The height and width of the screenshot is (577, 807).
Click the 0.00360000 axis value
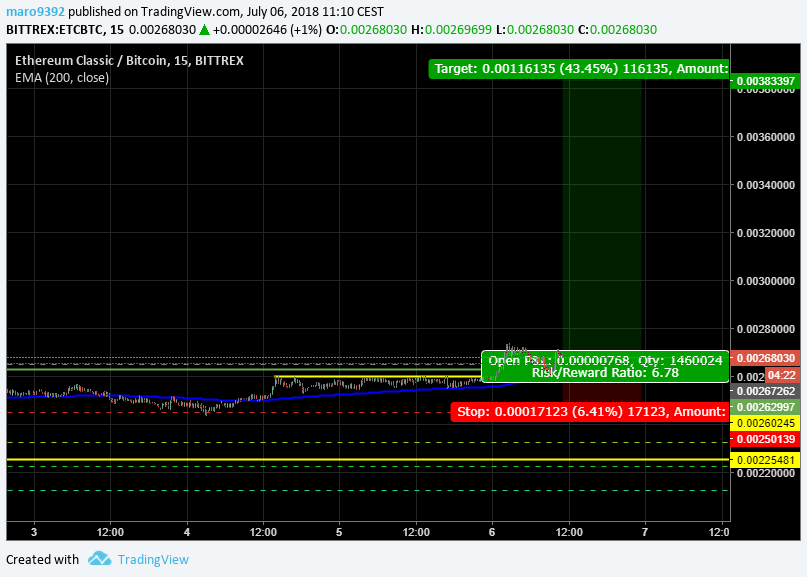coord(766,137)
